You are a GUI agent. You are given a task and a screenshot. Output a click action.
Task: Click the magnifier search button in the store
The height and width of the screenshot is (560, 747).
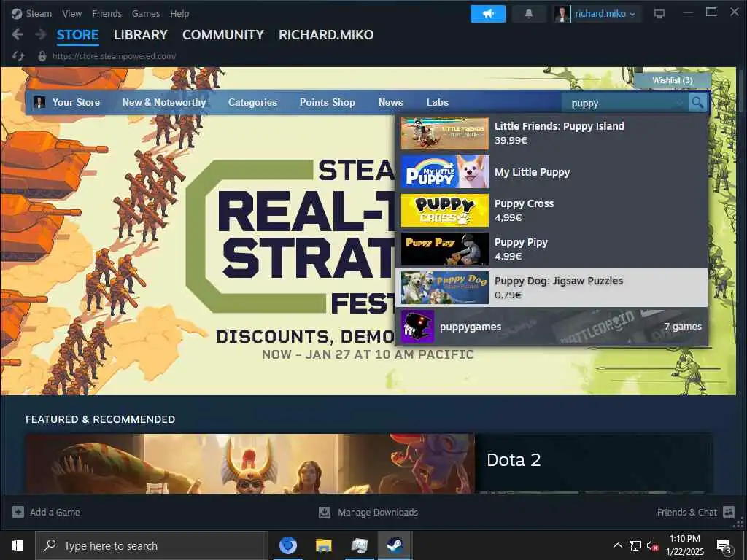pyautogui.click(x=697, y=102)
